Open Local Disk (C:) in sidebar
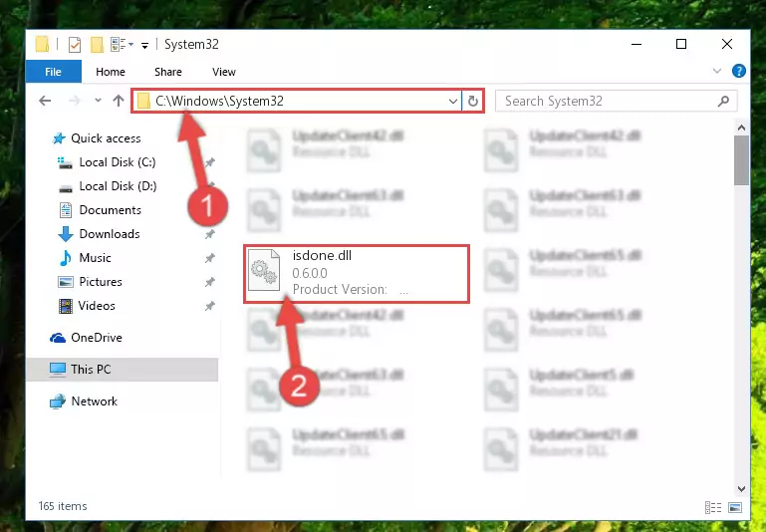 coord(118,162)
